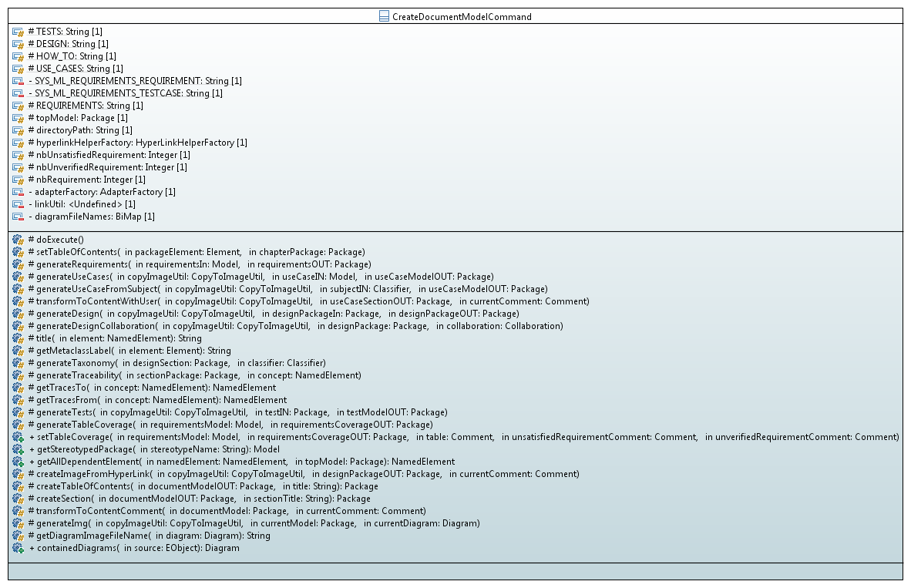
Task: Select the HOW_TO: String [1] attribute
Action: pos(72,55)
